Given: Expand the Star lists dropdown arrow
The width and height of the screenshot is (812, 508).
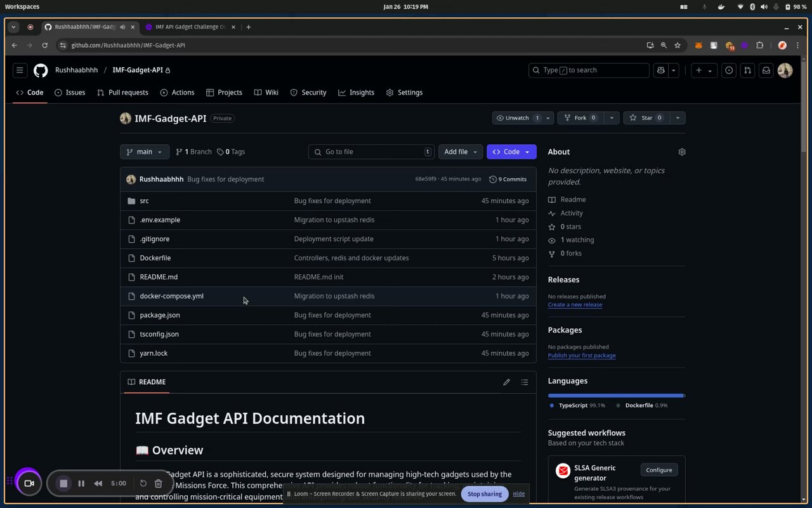Looking at the screenshot, I should 678,118.
